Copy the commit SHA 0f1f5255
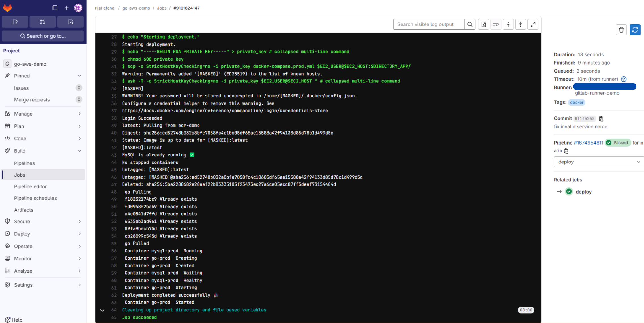The image size is (644, 323). [x=601, y=118]
